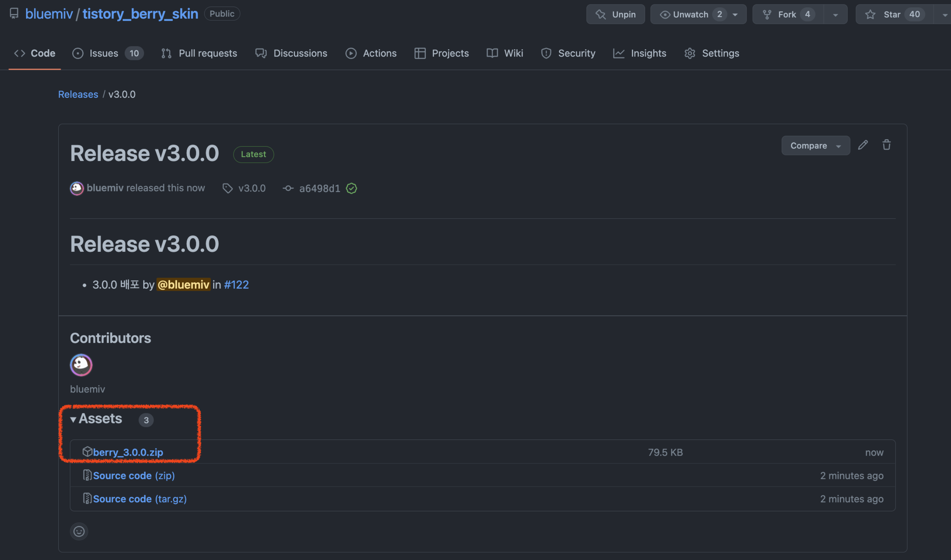Viewport: 951px width, 560px height.
Task: Click the Unwatch eye button
Action: [x=684, y=14]
